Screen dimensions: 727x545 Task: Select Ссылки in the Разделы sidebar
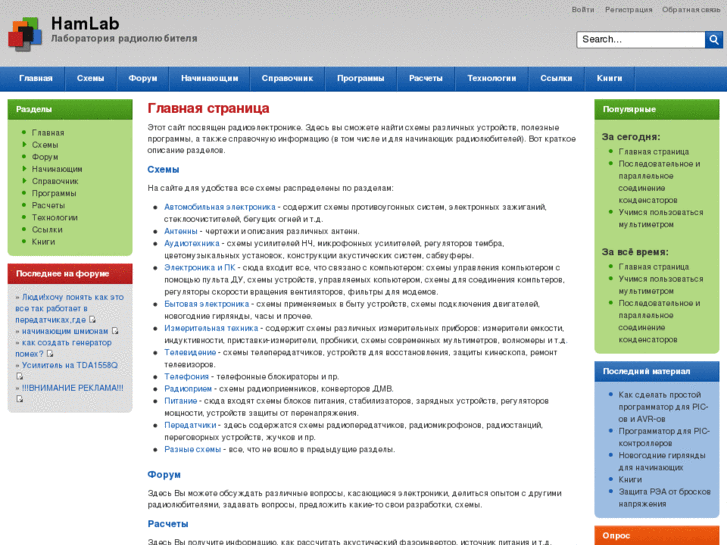click(47, 229)
